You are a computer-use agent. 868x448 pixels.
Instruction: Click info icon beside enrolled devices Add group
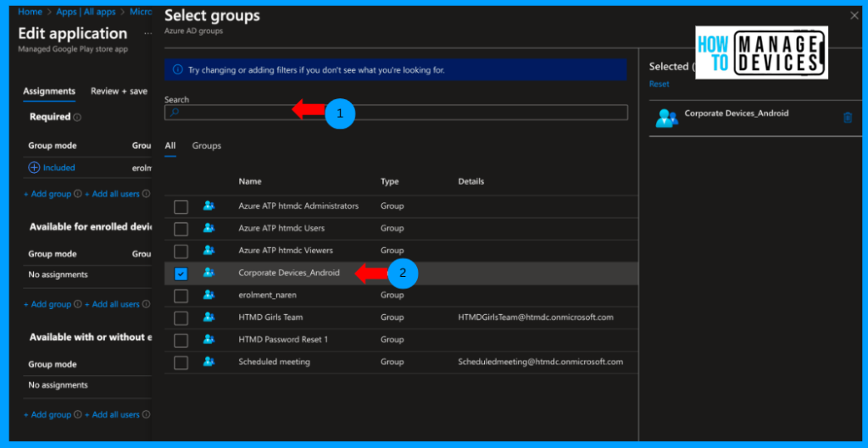(x=77, y=304)
